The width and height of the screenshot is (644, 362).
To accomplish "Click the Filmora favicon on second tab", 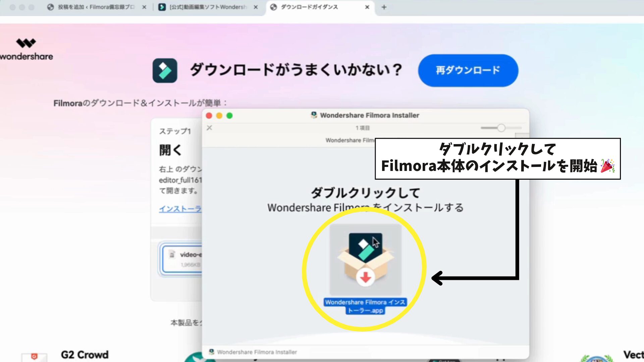I will pyautogui.click(x=162, y=7).
